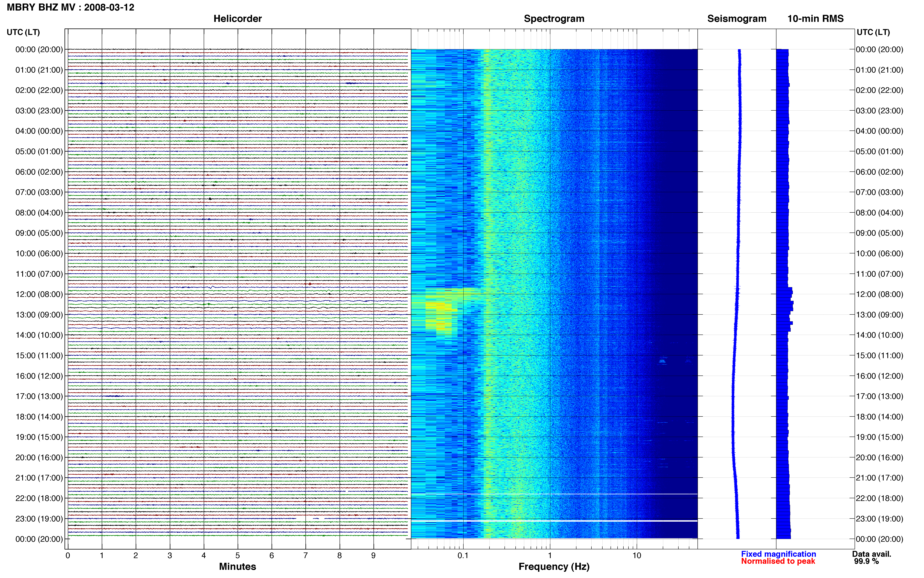Click '15:00 (11:00)' on the left time axis

[39, 355]
